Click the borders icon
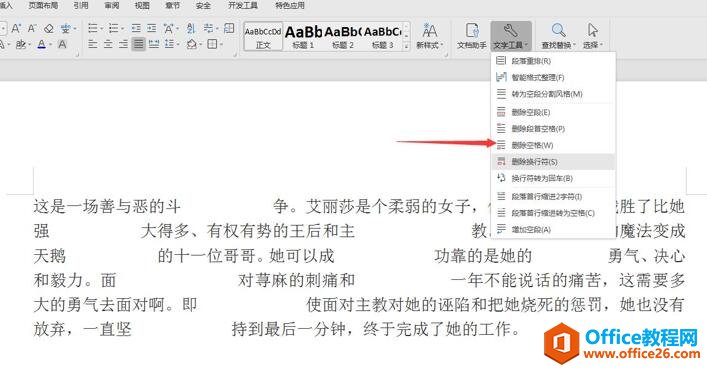The width and height of the screenshot is (707, 371). pos(212,44)
